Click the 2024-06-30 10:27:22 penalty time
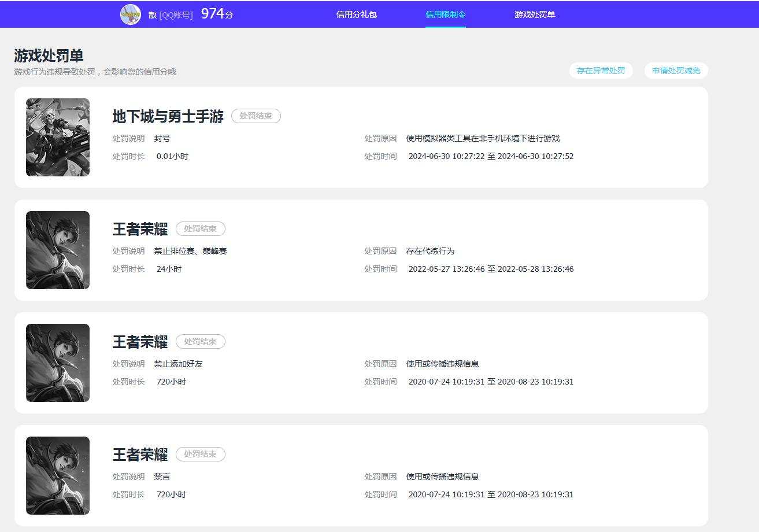 point(491,156)
